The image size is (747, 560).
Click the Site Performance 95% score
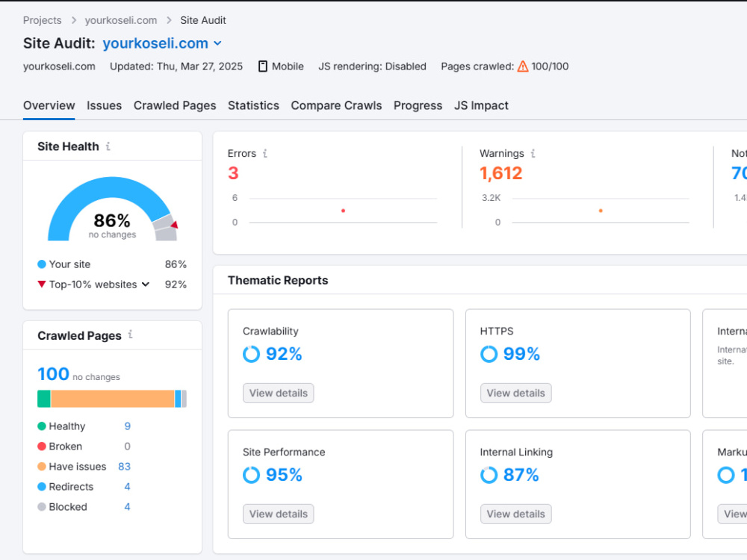click(x=284, y=475)
